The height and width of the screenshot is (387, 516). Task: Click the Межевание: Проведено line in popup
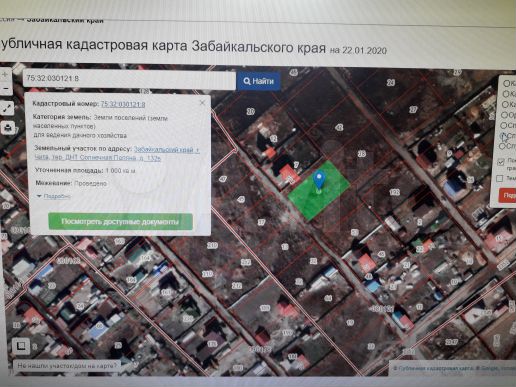[x=71, y=183]
